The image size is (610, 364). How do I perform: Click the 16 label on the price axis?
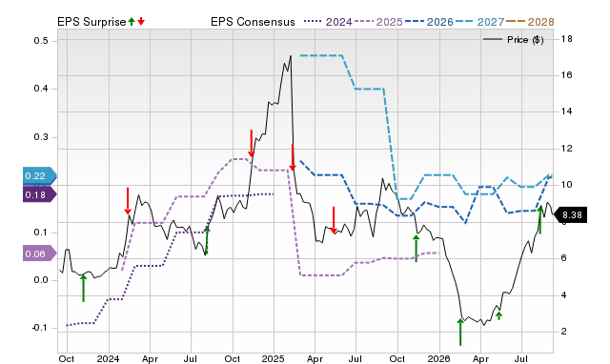pyautogui.click(x=567, y=75)
